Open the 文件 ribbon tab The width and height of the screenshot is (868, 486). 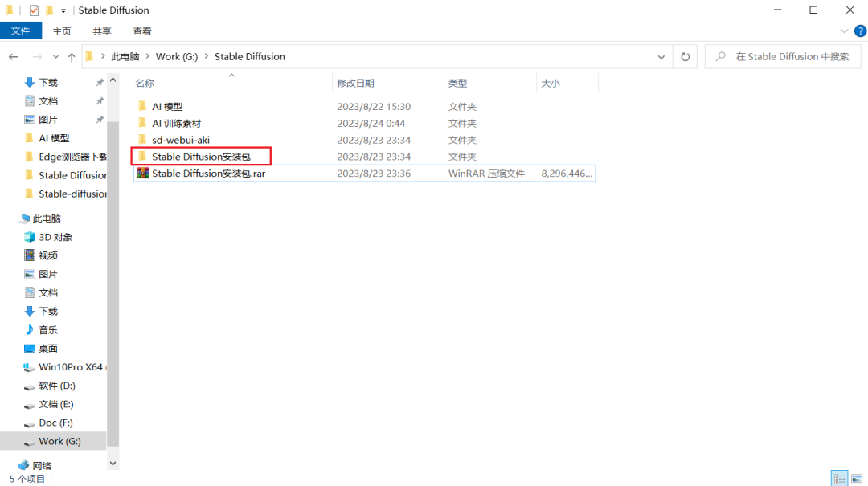[x=20, y=31]
